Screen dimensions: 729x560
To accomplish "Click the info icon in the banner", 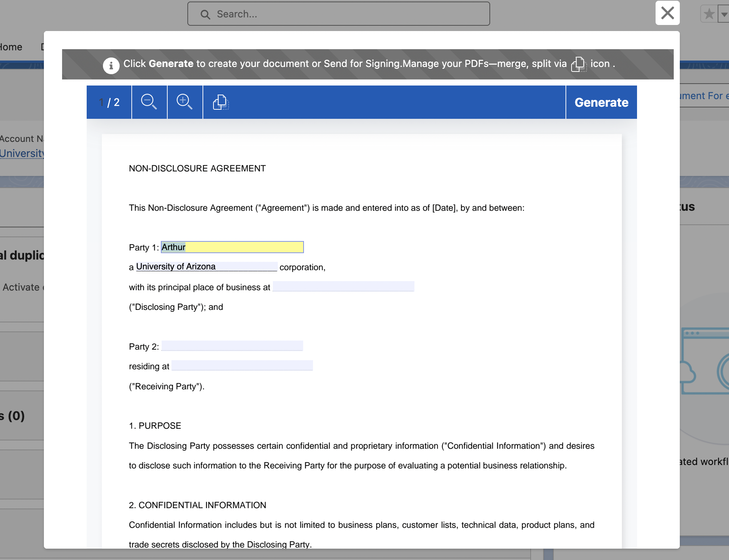I will 111,65.
